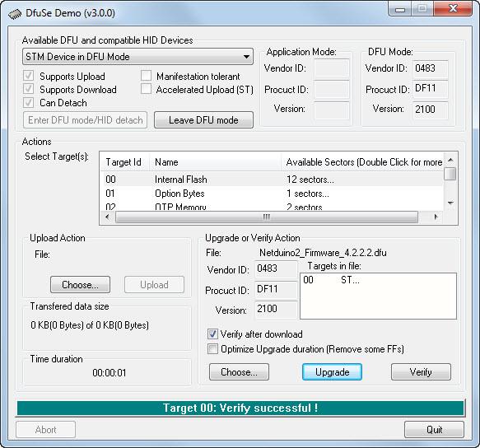Click the Upgrade button

coord(332,372)
